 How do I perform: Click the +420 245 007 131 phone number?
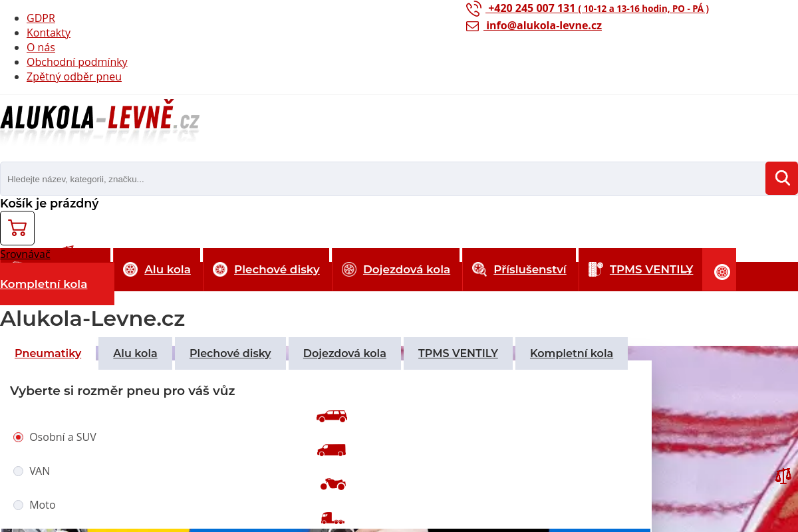coord(531,9)
